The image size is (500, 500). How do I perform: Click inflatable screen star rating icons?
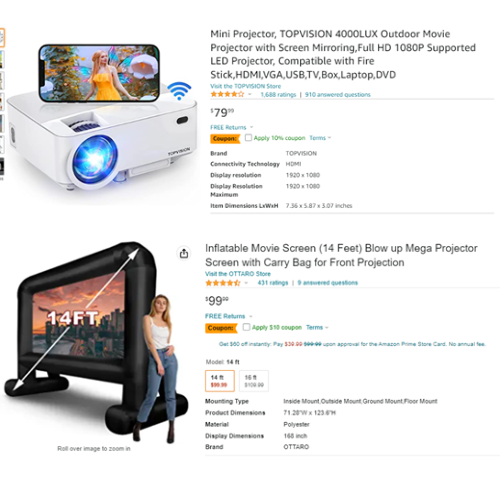tap(222, 283)
